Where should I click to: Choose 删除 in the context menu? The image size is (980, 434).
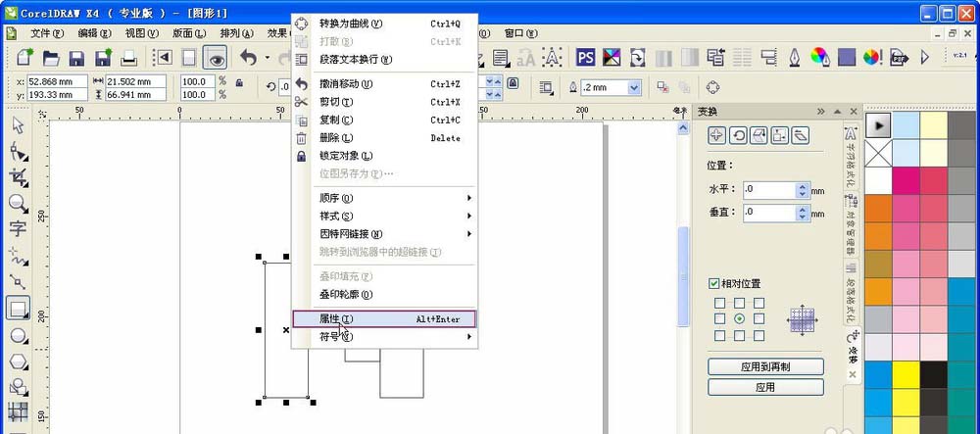[385, 138]
